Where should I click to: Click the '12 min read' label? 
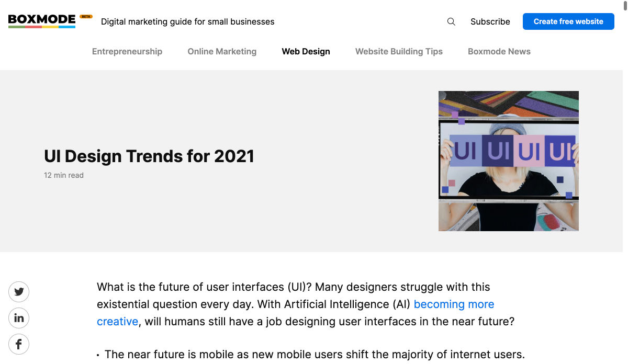tap(64, 175)
